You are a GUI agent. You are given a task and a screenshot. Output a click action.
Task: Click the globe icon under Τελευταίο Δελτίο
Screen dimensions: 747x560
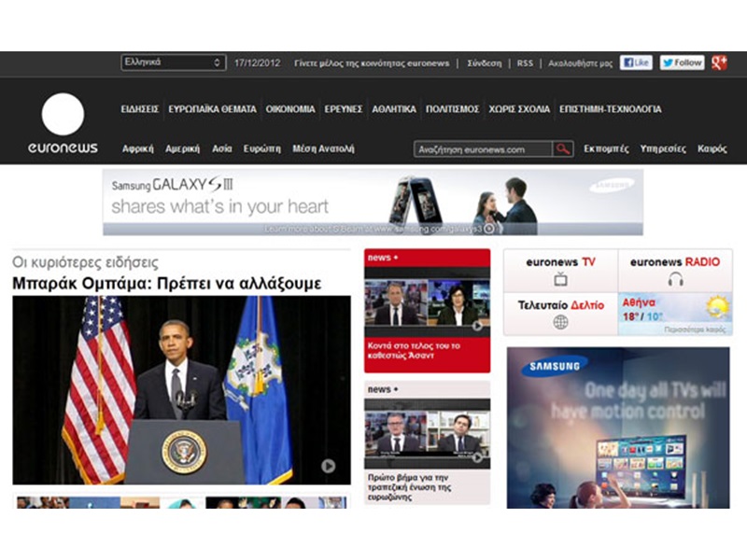click(x=561, y=322)
